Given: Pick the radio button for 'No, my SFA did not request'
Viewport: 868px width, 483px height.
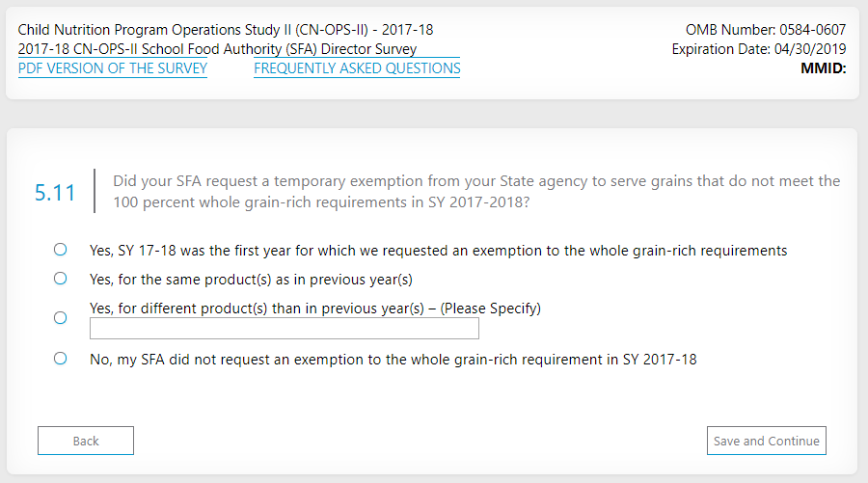Looking at the screenshot, I should point(61,359).
